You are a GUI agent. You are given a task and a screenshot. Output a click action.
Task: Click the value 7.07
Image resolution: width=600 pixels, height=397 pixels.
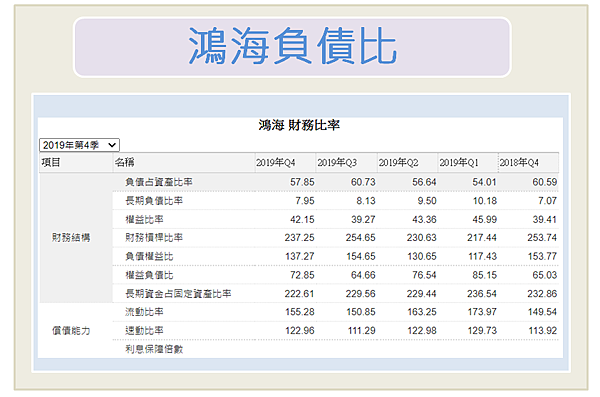click(x=547, y=201)
